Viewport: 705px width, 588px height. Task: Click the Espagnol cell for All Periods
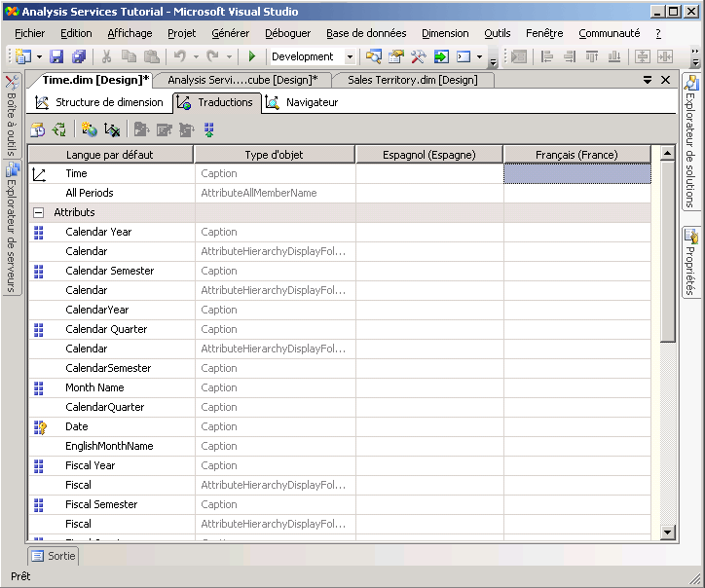[x=429, y=194]
